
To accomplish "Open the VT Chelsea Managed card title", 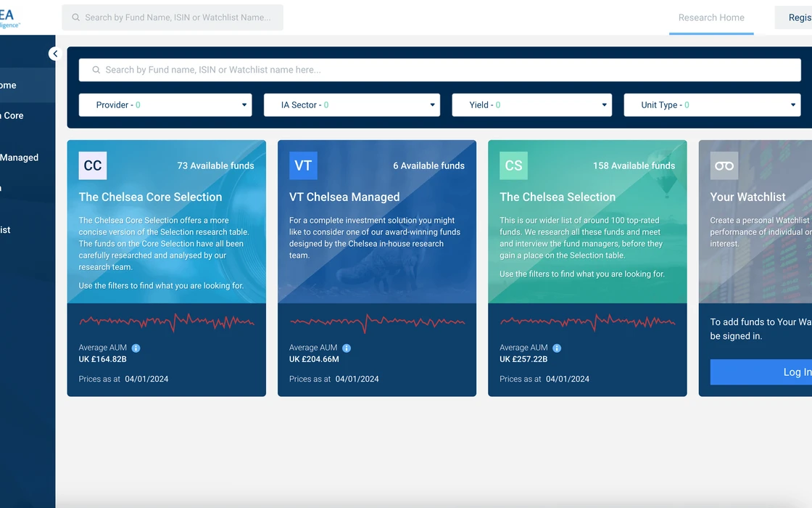I will 344,197.
